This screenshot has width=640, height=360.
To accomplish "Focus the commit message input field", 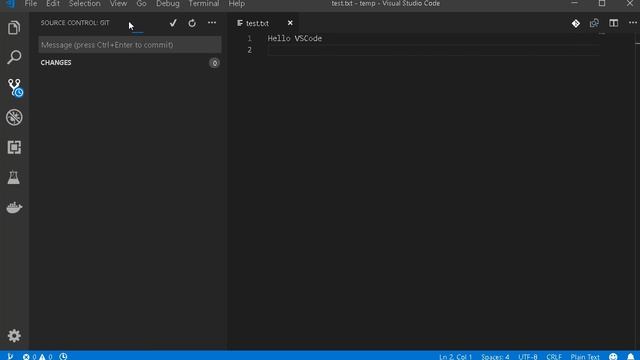I will [130, 45].
